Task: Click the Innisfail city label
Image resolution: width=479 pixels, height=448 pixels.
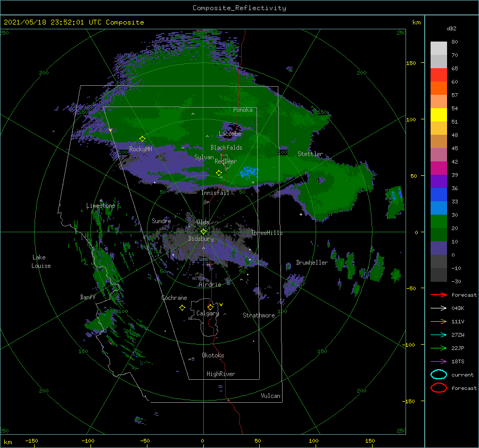Action: click(216, 193)
